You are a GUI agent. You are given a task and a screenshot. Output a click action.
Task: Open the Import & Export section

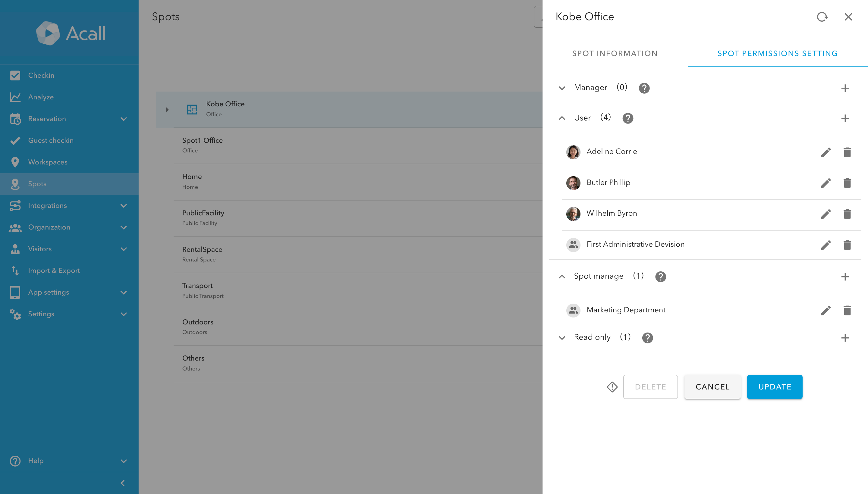(x=54, y=270)
